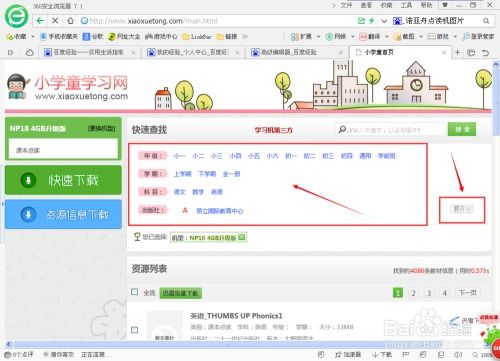
Task: Click the browser back arrow button
Action: pos(40,21)
